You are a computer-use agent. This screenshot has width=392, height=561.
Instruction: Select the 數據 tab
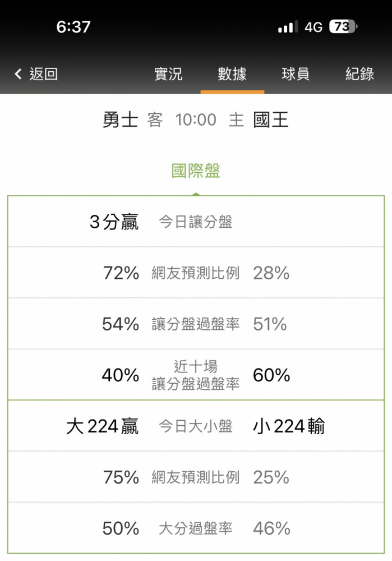point(232,74)
